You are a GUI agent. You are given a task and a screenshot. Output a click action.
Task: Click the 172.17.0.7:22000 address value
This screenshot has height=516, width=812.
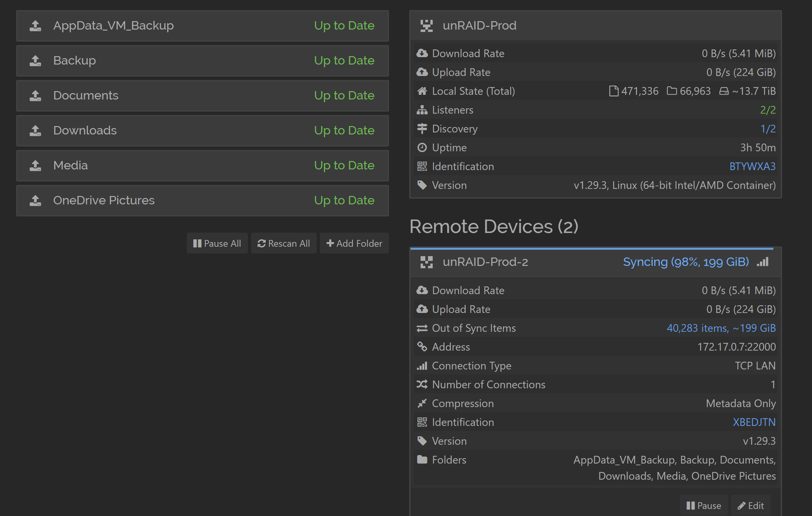[x=736, y=347]
